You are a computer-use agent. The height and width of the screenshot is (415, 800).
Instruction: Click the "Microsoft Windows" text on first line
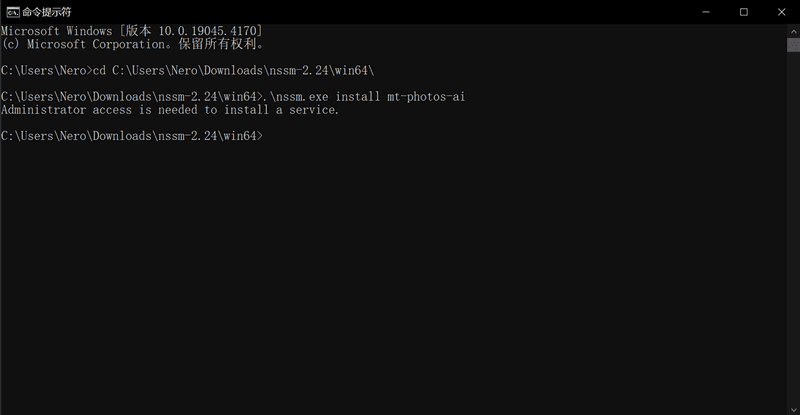point(60,32)
